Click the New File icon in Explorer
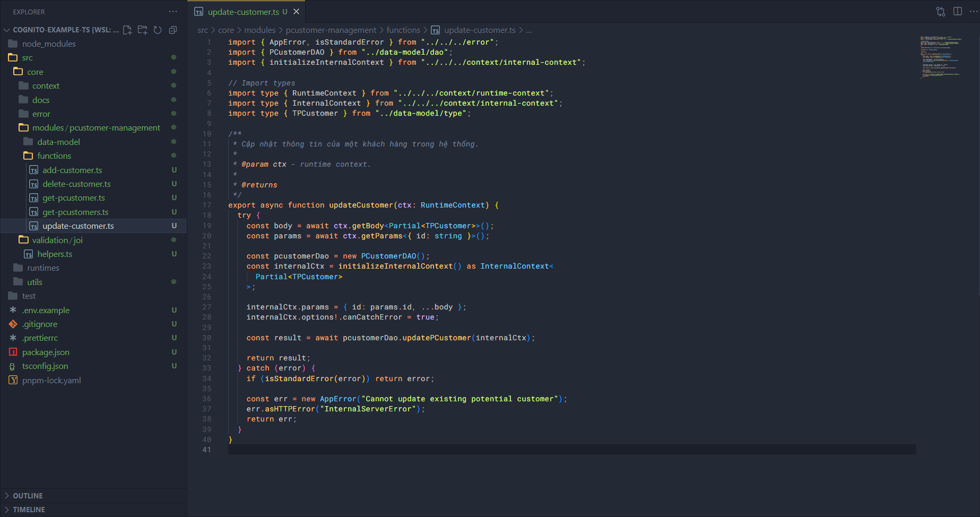Viewport: 980px width, 517px height. [127, 30]
